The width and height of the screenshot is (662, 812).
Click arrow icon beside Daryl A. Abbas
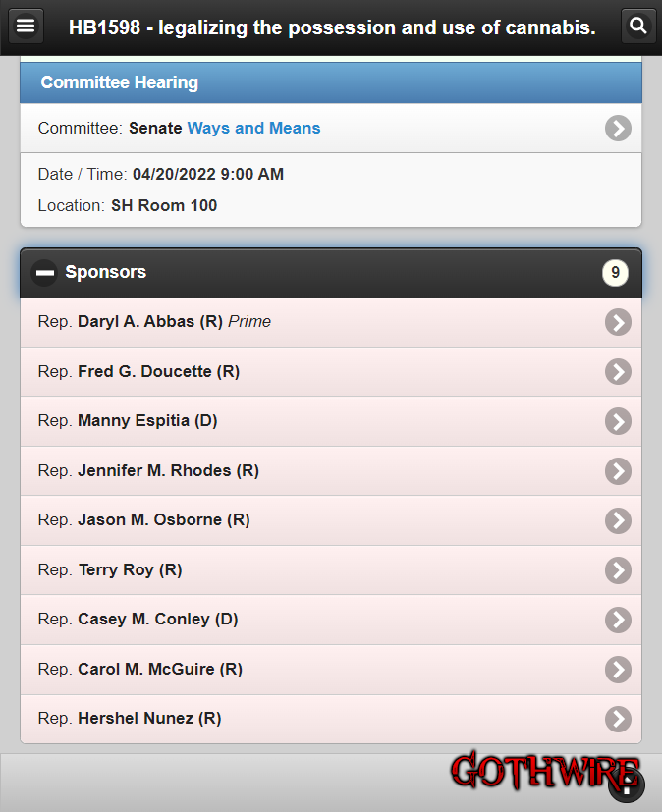coord(618,322)
